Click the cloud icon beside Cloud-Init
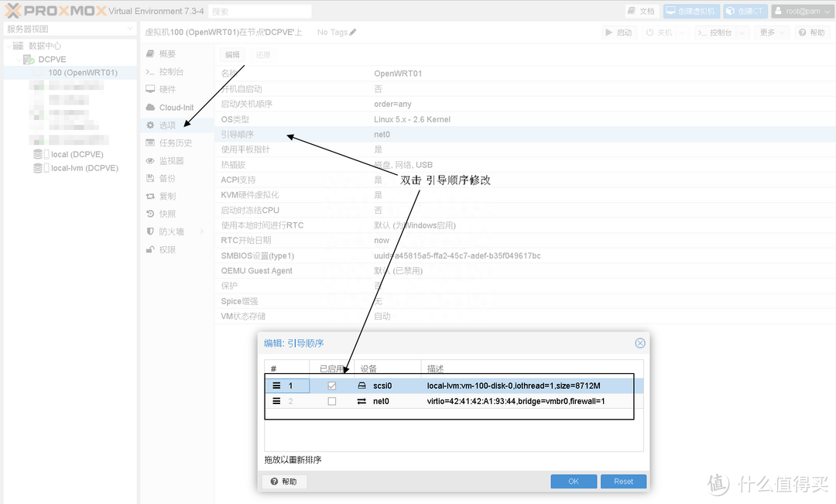 pyautogui.click(x=150, y=107)
